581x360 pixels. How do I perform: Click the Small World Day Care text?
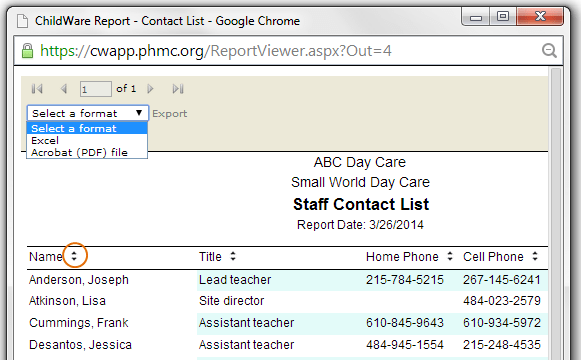[x=360, y=182]
